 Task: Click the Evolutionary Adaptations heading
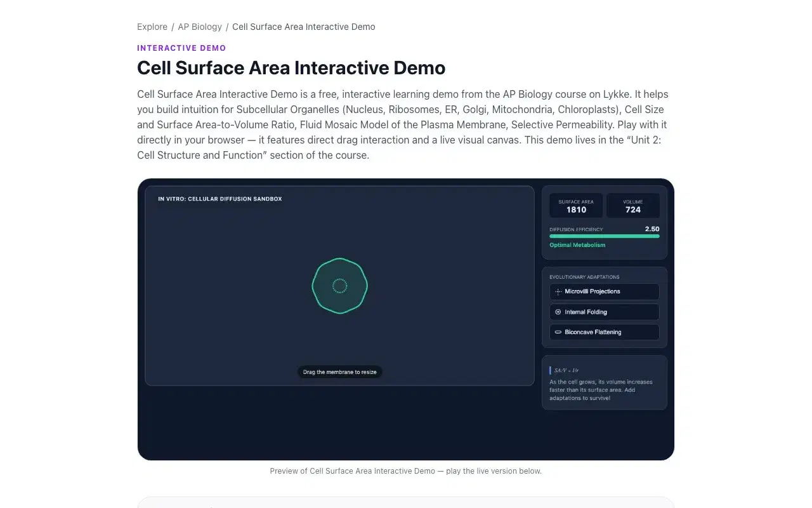(584, 277)
